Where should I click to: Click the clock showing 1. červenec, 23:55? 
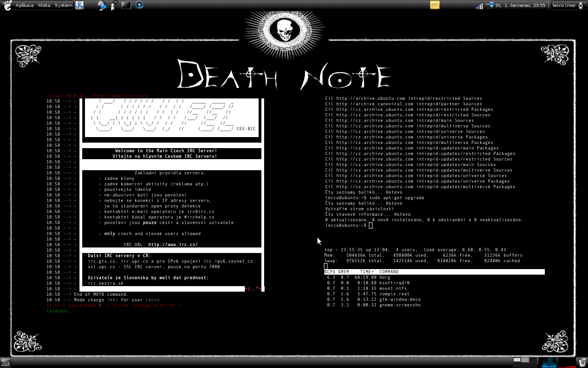pyautogui.click(x=520, y=6)
